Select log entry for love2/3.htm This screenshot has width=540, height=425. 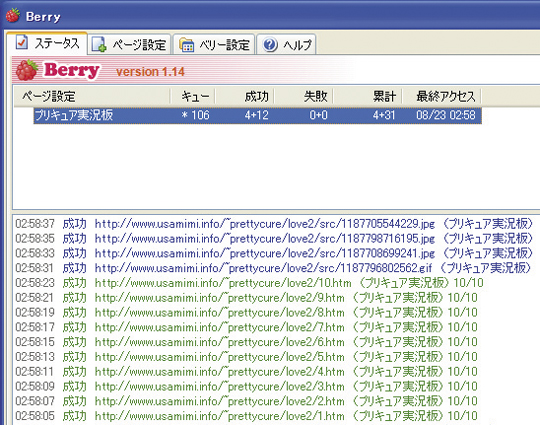pos(246,386)
